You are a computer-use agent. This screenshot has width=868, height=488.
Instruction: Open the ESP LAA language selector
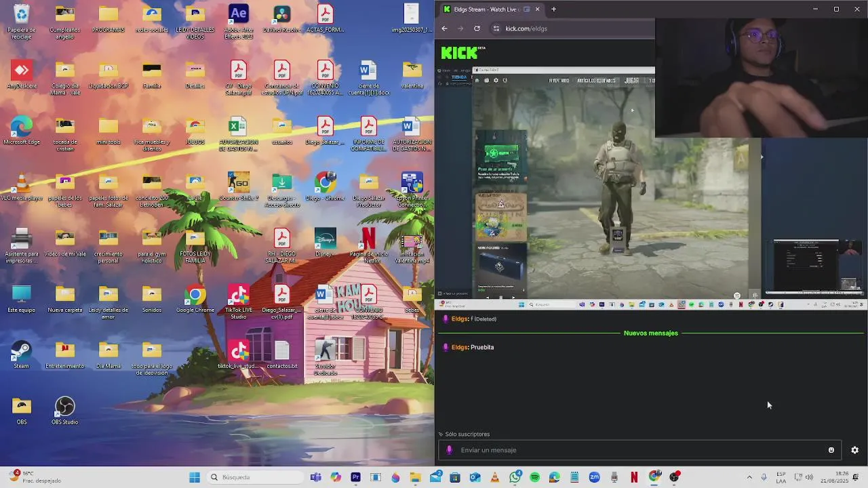click(x=781, y=477)
